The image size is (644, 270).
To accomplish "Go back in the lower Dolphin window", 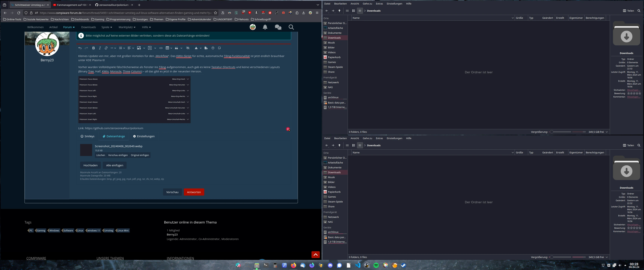I will tap(327, 145).
